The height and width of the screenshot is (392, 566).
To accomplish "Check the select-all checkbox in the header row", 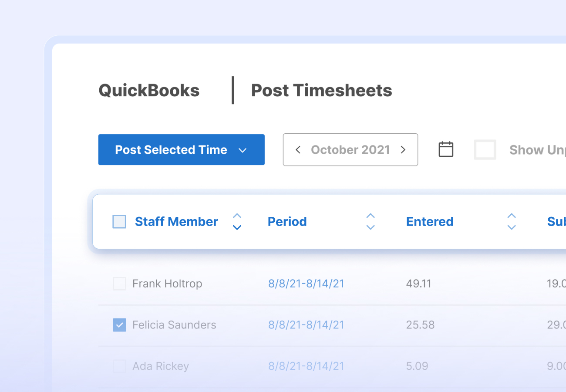I will [119, 221].
